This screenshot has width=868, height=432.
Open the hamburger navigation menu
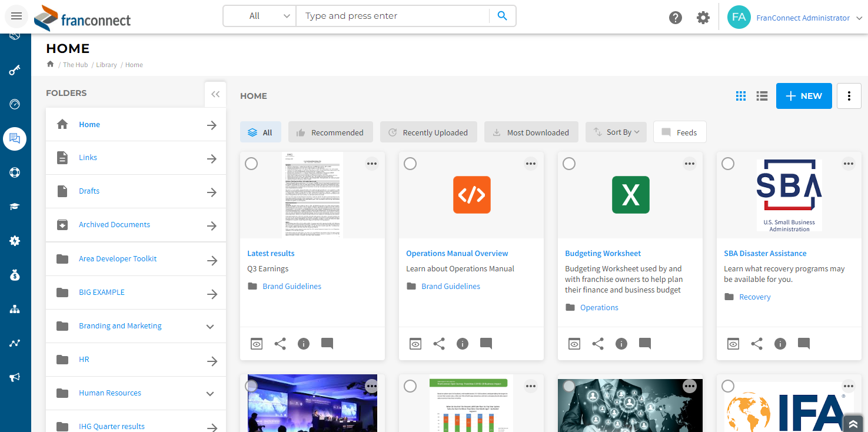16,16
